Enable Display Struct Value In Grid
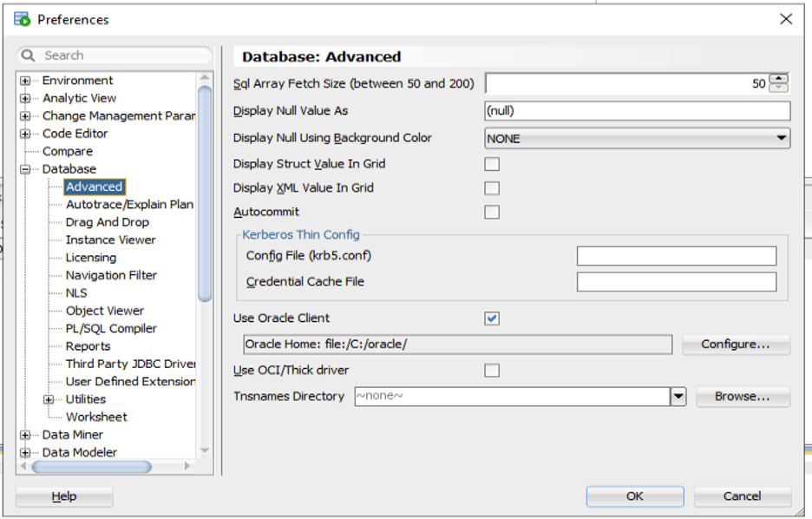This screenshot has height=519, width=812. [492, 164]
